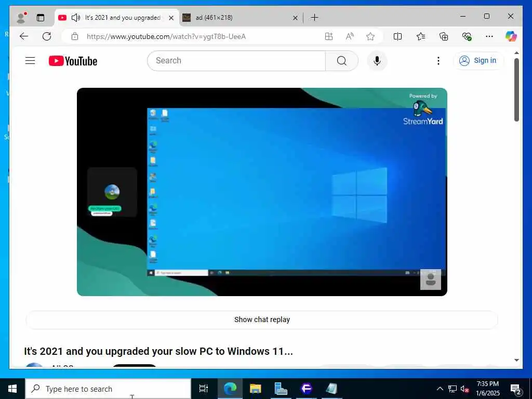
Task: Open the Favorites list
Action: click(x=421, y=36)
